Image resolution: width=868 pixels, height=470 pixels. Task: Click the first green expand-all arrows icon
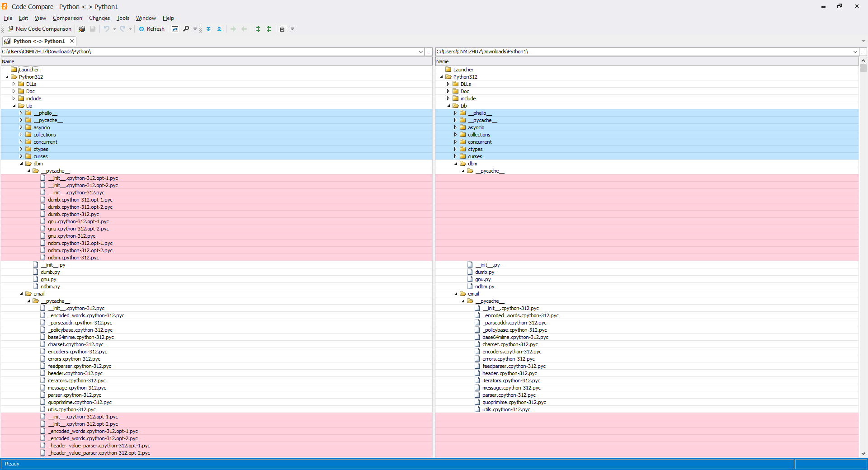[258, 29]
